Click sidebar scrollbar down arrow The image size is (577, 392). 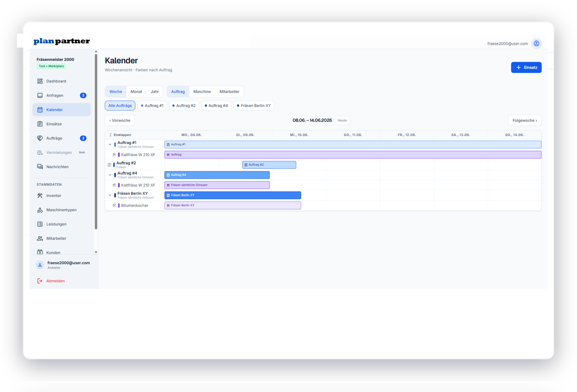96,252
